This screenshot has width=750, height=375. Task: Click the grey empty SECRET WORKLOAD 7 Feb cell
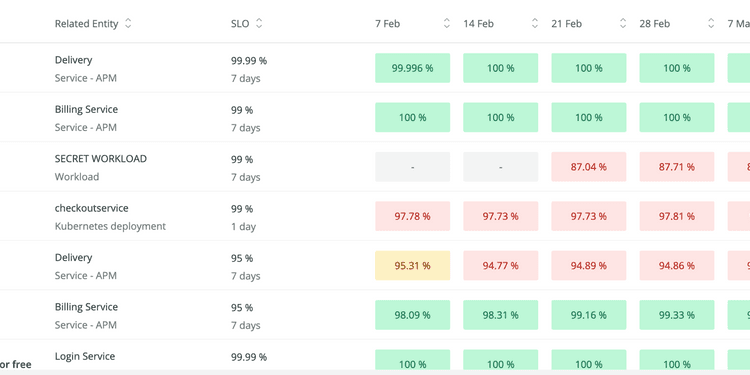coord(412,166)
